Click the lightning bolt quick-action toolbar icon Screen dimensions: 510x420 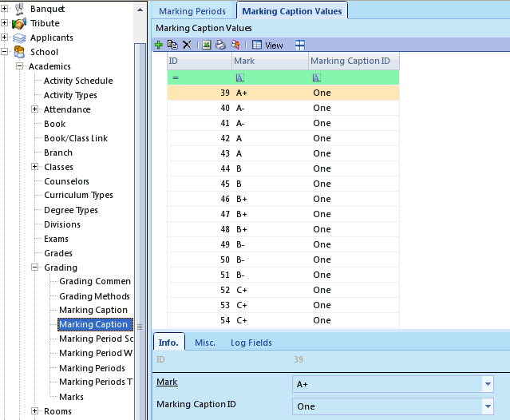click(235, 45)
